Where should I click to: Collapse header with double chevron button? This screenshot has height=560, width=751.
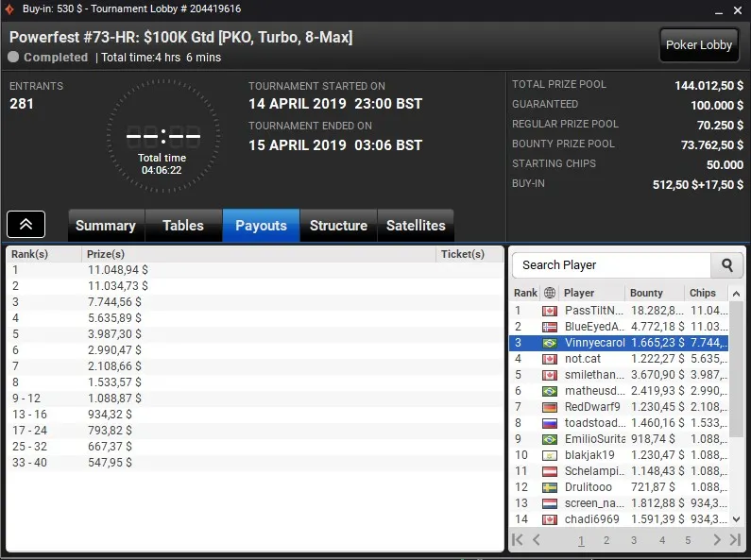[x=26, y=224]
